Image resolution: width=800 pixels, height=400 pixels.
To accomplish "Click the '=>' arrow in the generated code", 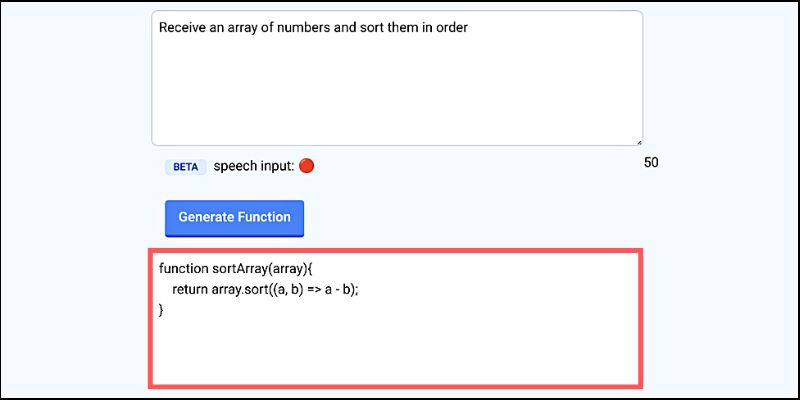I will click(314, 290).
